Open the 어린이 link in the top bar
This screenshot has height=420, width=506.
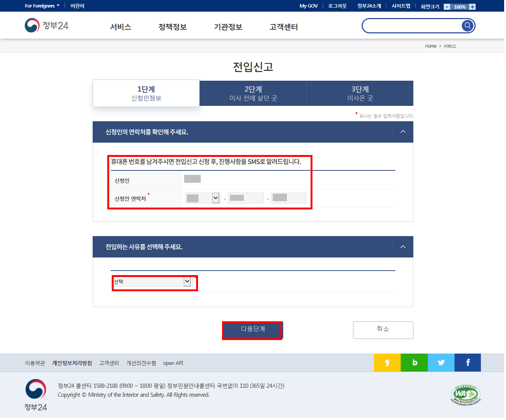(77, 6)
